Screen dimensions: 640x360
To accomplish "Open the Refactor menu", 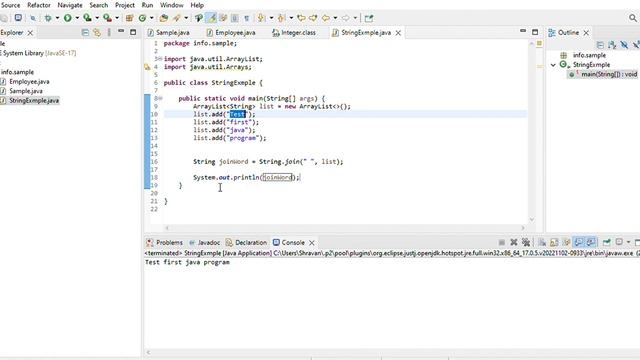I will pyautogui.click(x=39, y=5).
